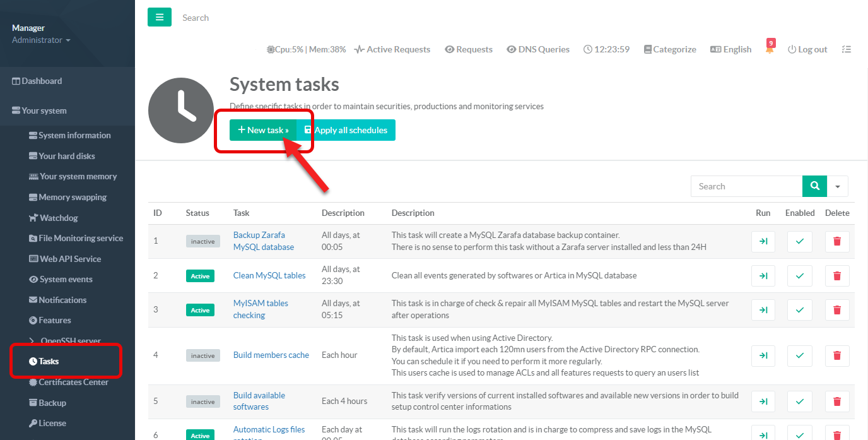Screen dimensions: 868x440
Task: Go to Dashboard in the sidebar
Action: click(42, 81)
